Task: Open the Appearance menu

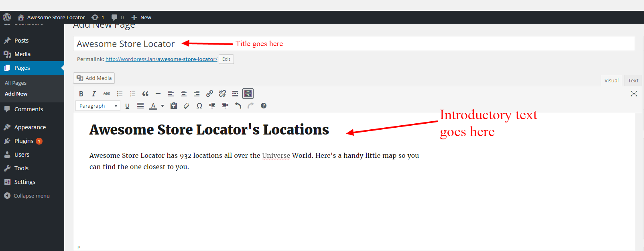Action: tap(32, 127)
